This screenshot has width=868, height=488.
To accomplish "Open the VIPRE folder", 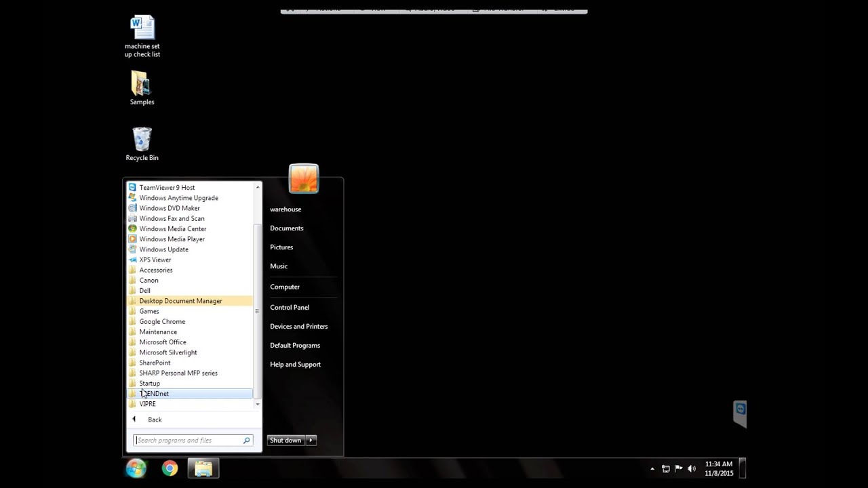I will (190, 404).
